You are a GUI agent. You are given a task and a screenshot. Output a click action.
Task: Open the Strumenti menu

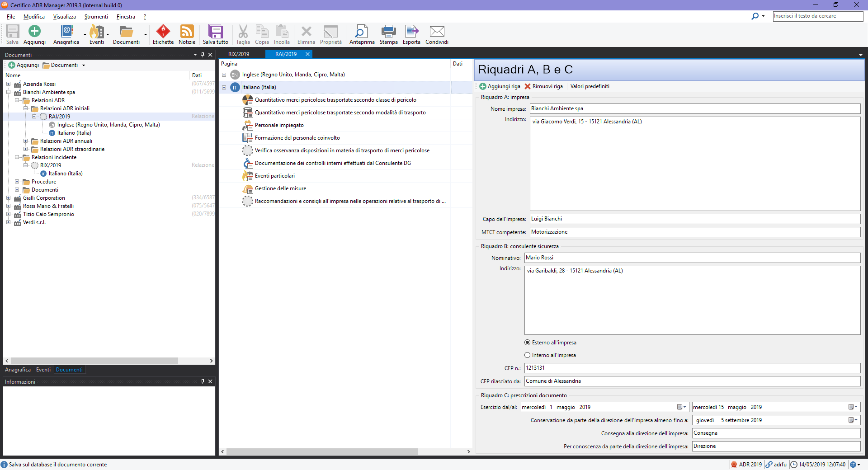[96, 17]
